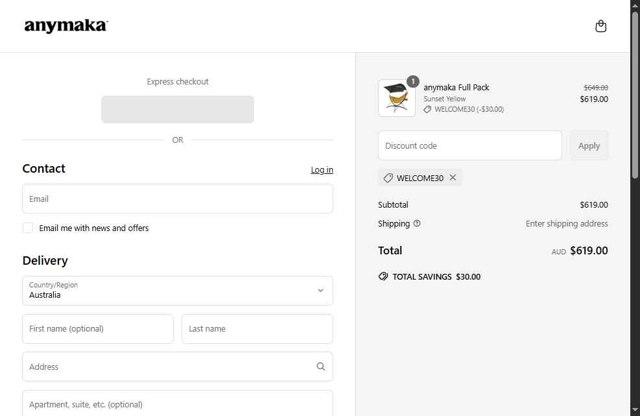Click the anymaka logo

pyautogui.click(x=66, y=26)
